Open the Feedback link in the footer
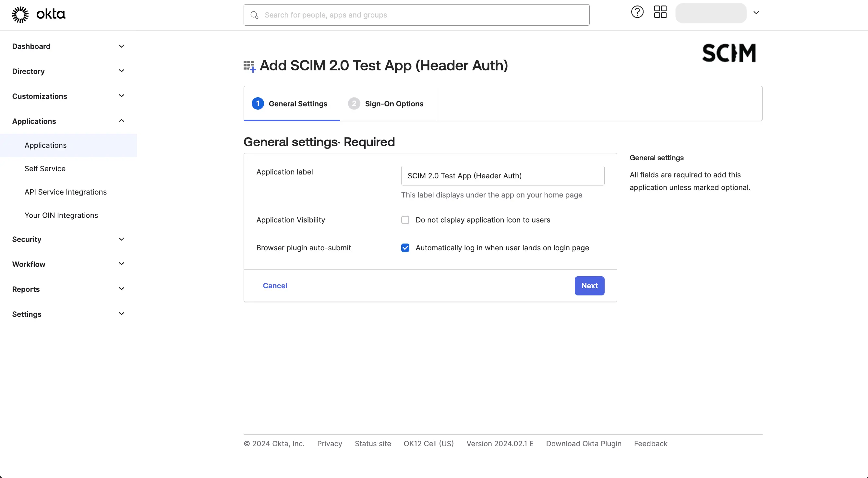This screenshot has height=478, width=868. pos(650,443)
